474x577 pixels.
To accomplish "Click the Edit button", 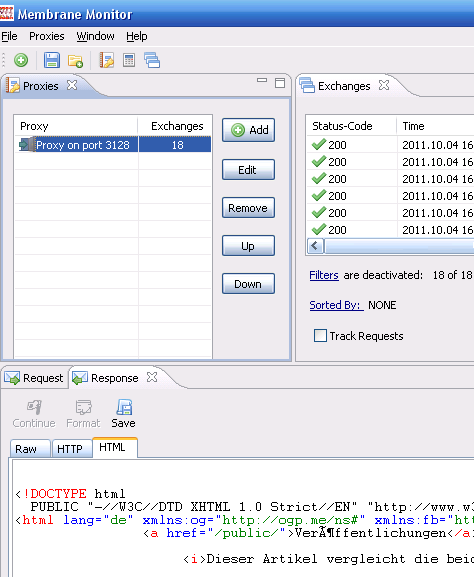I will click(x=248, y=170).
